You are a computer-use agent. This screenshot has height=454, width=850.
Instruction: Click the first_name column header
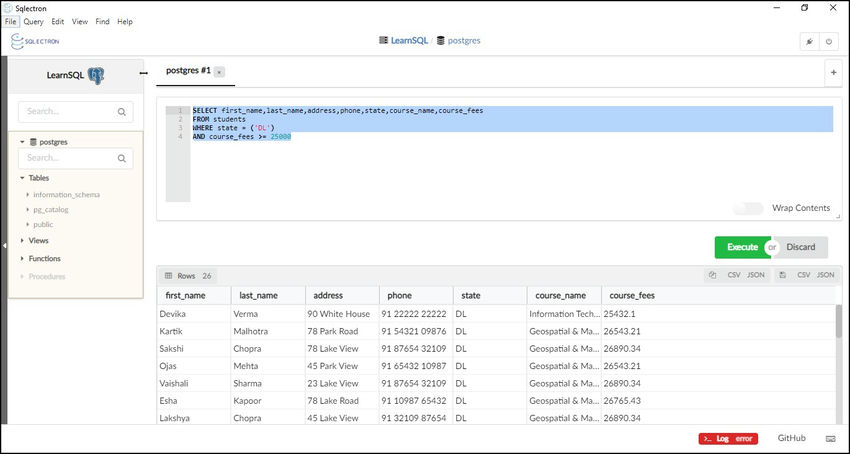(x=194, y=296)
